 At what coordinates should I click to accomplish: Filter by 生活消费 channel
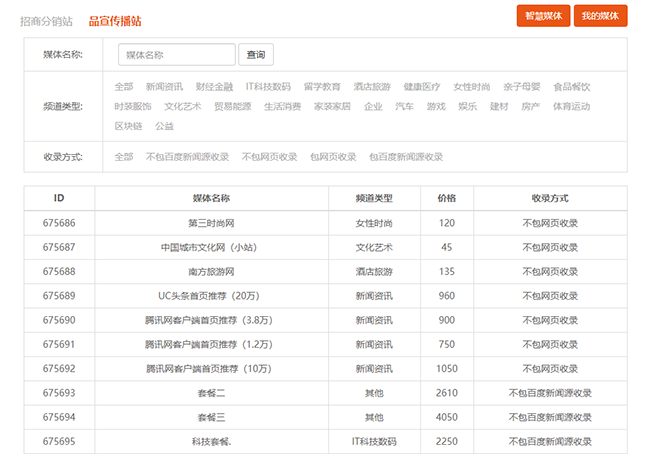pos(283,107)
